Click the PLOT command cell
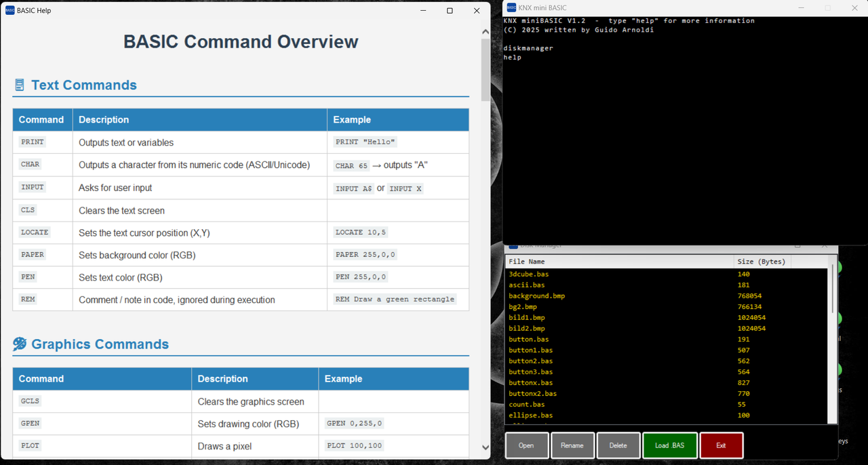868x465 pixels. 102,446
